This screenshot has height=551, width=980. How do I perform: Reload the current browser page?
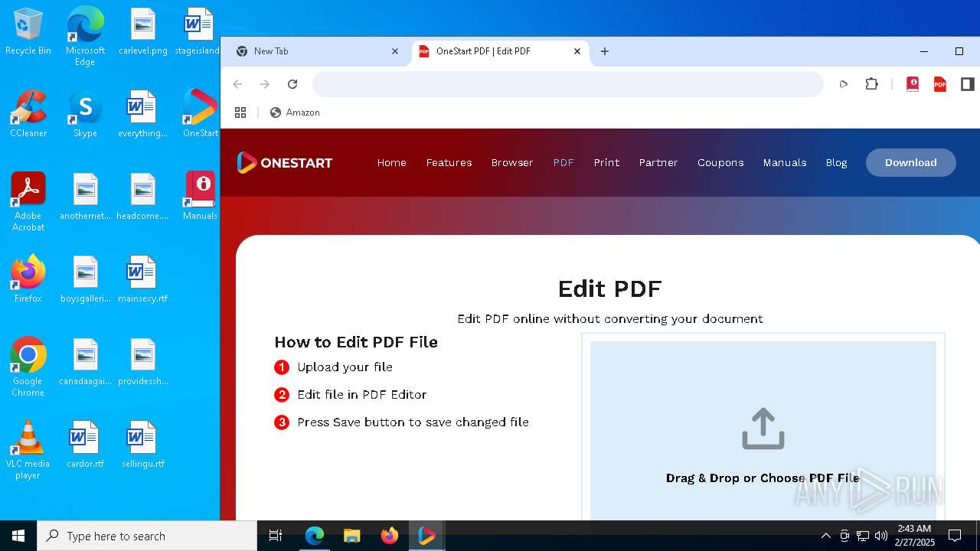292,84
